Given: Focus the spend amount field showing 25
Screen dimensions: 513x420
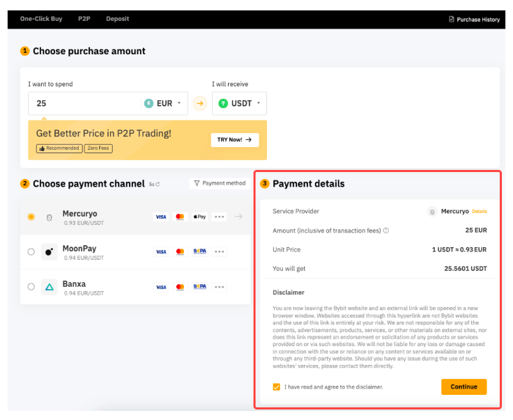Looking at the screenshot, I should tap(84, 104).
